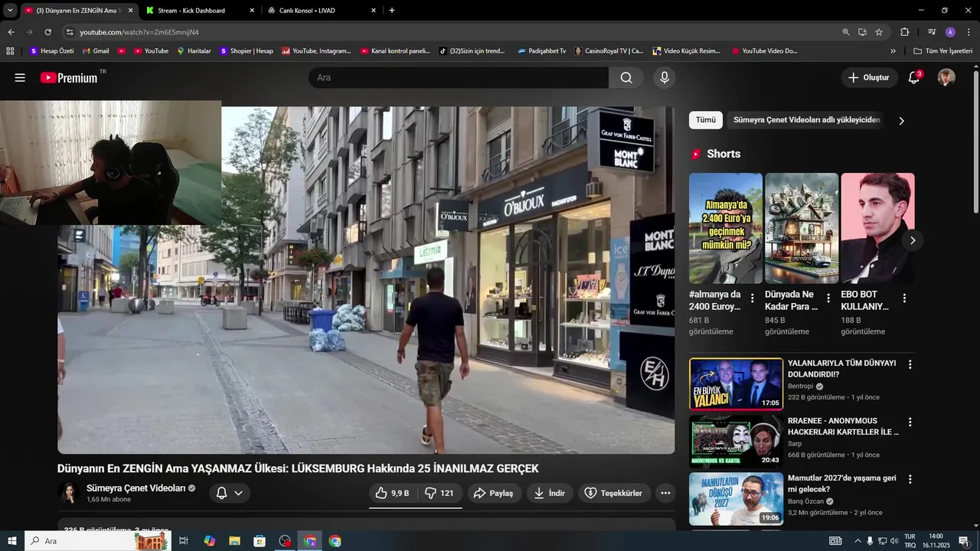Open options for Dünyada Ne Kadar Para short

(828, 298)
